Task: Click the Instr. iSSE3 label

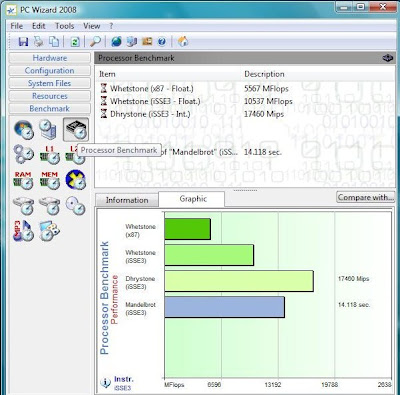Action: click(124, 383)
